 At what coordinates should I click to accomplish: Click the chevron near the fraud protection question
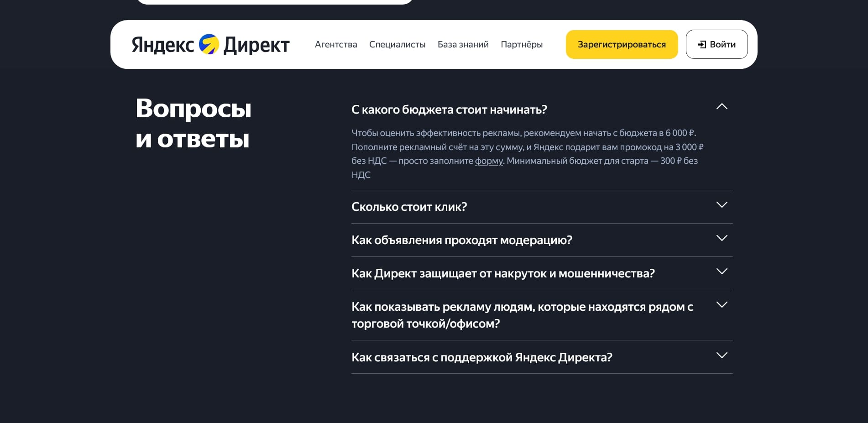pyautogui.click(x=722, y=272)
